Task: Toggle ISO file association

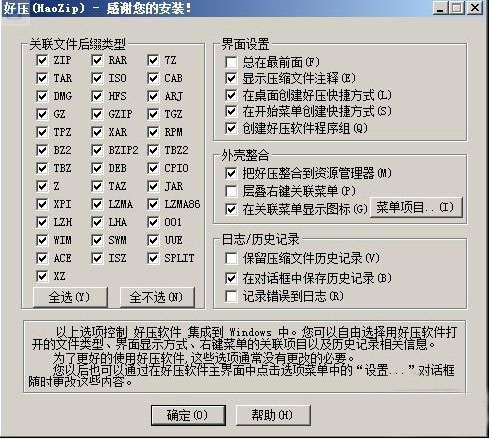Action: 97,78
